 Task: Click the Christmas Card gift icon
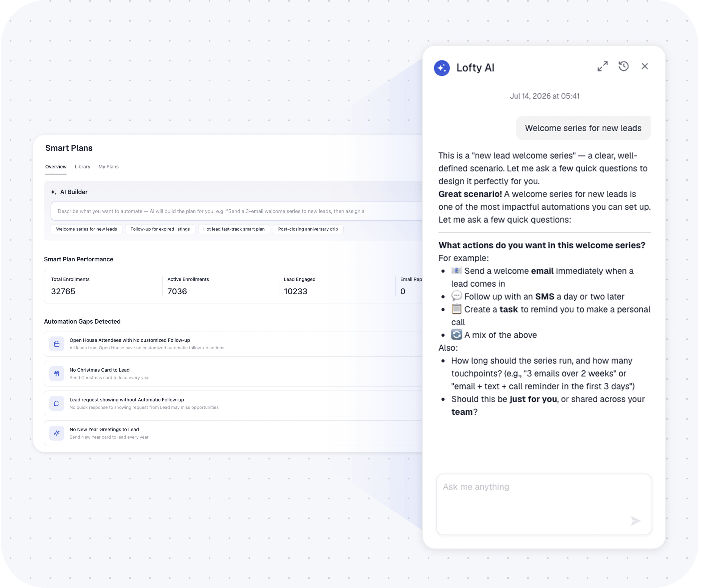57,374
